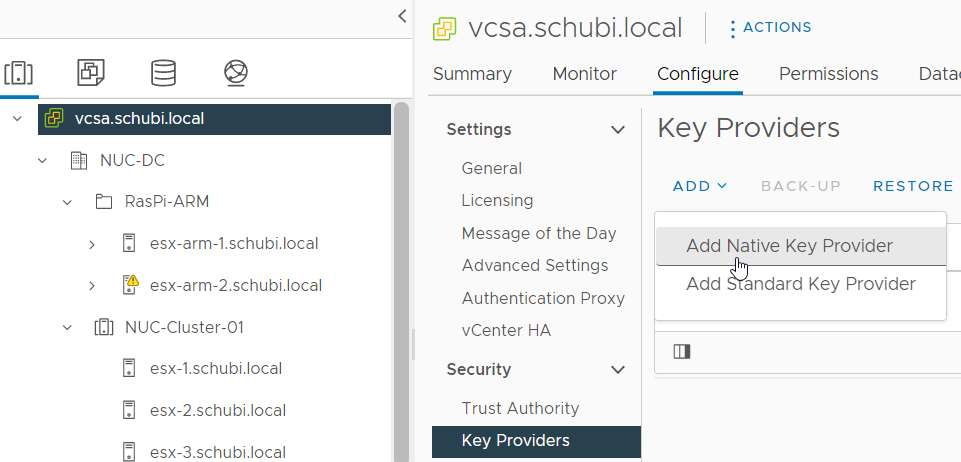This screenshot has width=961, height=462.
Task: Switch to VMs and Templates inventory view
Action: pos(91,72)
